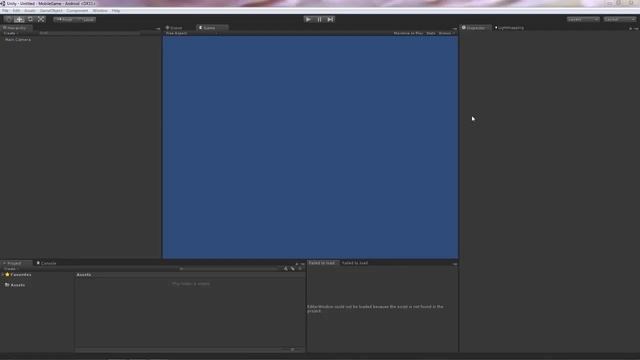Switch to the Game tab
The width and height of the screenshot is (640, 360).
[x=212, y=28]
